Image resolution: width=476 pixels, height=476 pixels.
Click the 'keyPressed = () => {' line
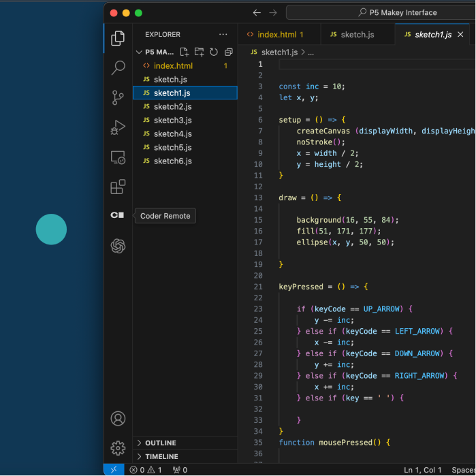(x=323, y=287)
